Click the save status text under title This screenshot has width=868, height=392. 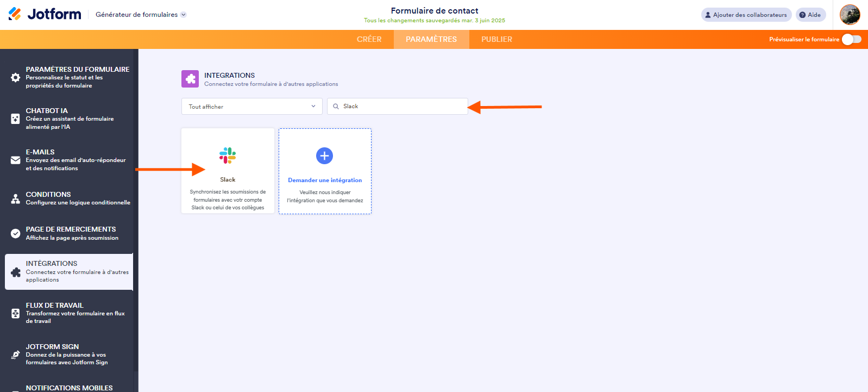435,21
